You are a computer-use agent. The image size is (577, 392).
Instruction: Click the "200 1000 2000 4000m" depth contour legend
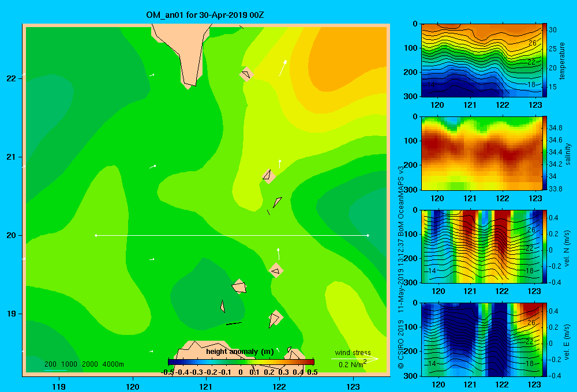84,364
